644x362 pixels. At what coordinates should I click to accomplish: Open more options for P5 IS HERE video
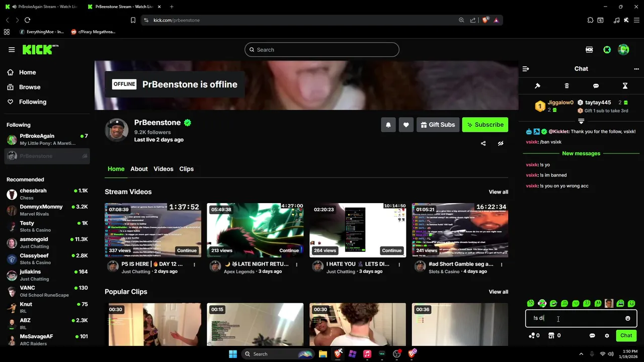click(x=194, y=264)
